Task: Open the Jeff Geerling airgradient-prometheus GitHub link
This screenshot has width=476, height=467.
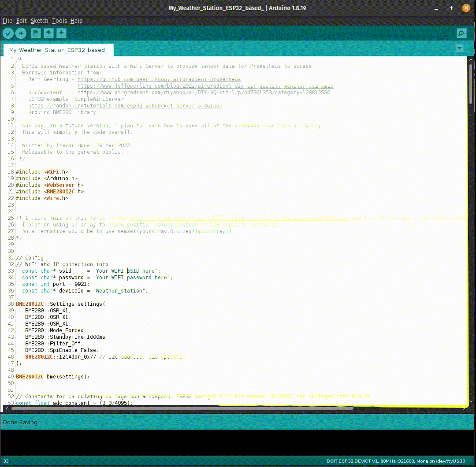Action: (159, 79)
